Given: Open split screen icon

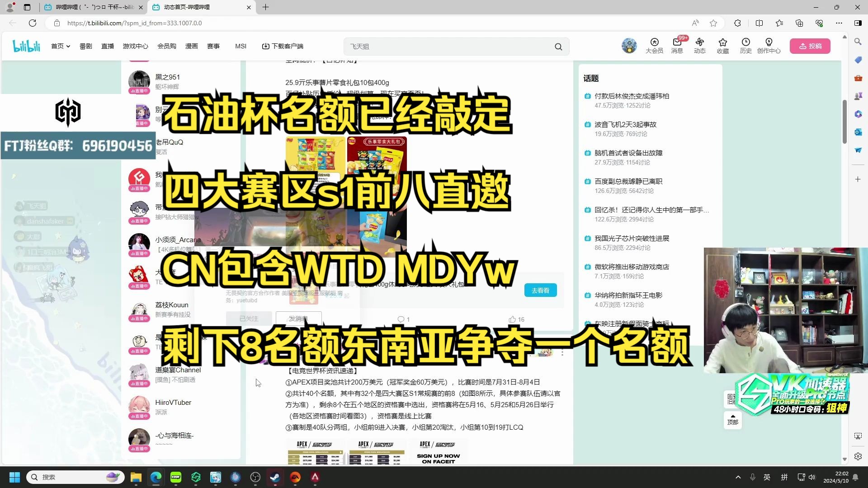Looking at the screenshot, I should 759,23.
